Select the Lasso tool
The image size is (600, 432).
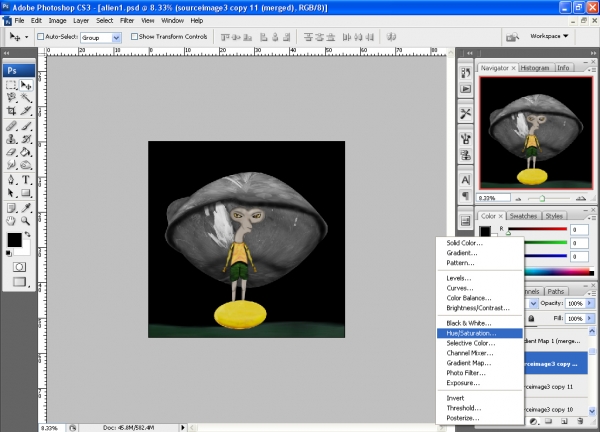(11, 98)
